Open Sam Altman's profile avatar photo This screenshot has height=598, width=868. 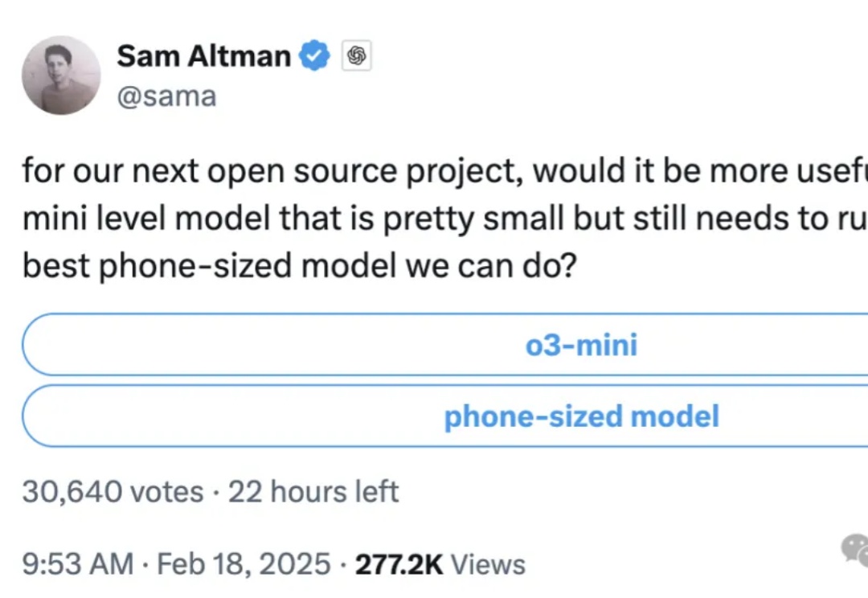coord(61,76)
